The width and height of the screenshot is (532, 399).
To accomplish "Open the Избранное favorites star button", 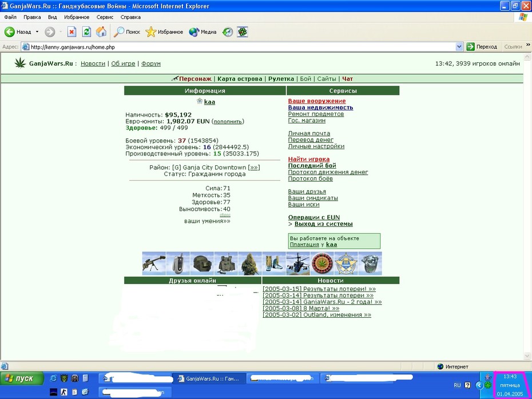I will [164, 32].
